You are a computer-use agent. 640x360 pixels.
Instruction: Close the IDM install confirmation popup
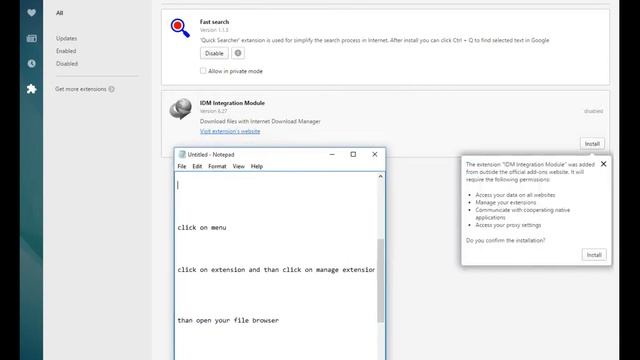click(603, 164)
